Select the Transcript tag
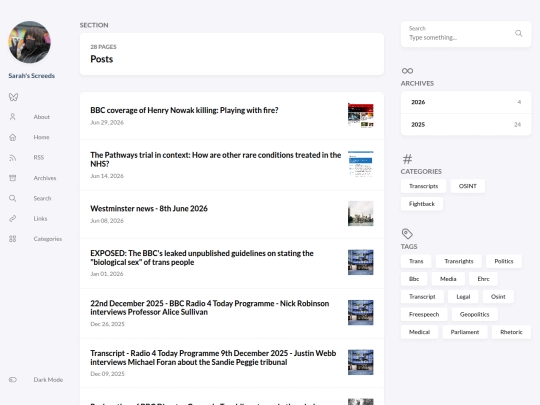Image resolution: width=540 pixels, height=405 pixels. coord(422,297)
